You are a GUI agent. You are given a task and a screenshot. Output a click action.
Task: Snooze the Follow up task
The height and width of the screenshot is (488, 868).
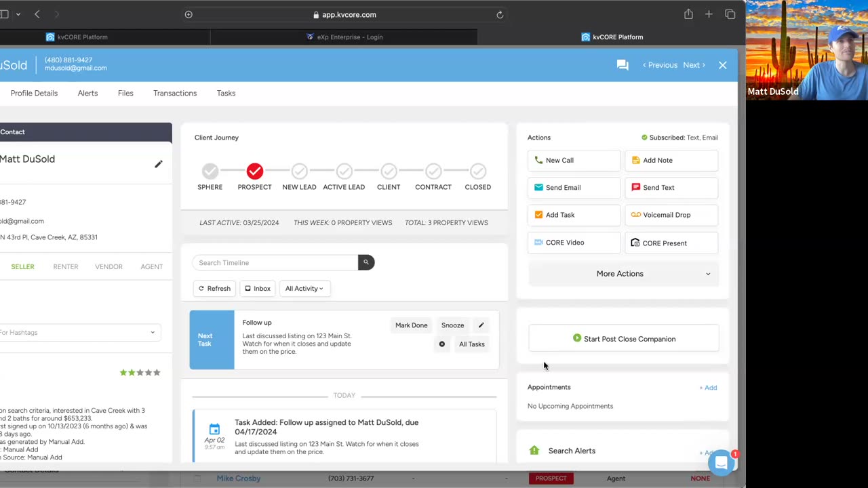(x=452, y=325)
